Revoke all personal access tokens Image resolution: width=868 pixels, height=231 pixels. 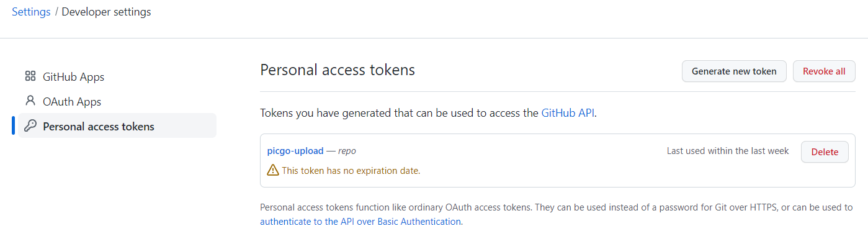[x=824, y=71]
